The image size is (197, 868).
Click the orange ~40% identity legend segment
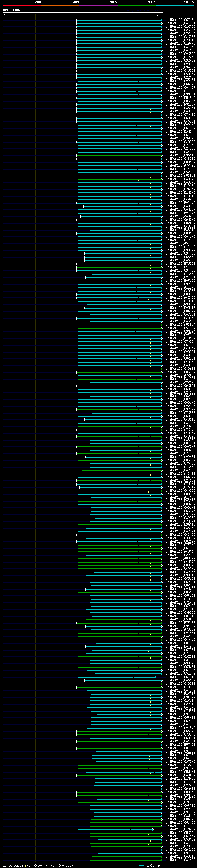(x=61, y=6)
